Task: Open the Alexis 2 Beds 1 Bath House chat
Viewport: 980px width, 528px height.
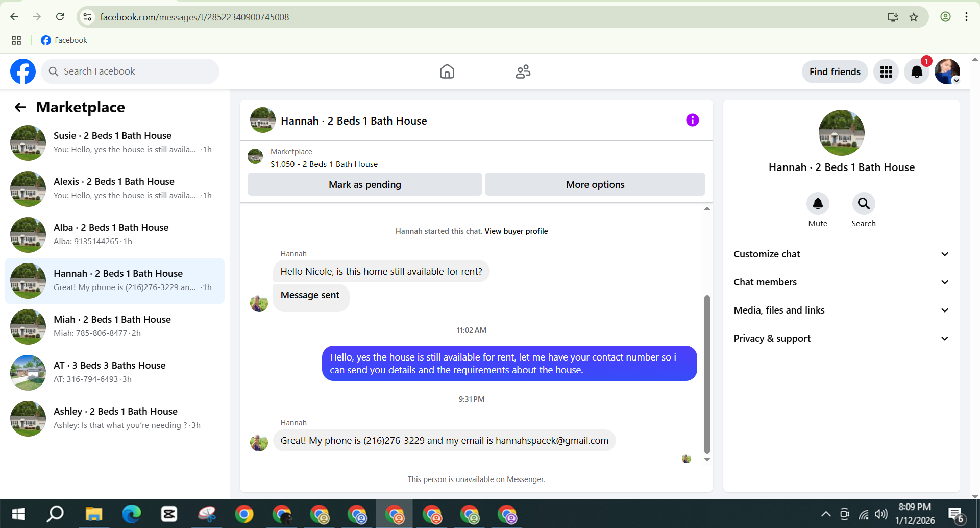Action: pyautogui.click(x=115, y=189)
